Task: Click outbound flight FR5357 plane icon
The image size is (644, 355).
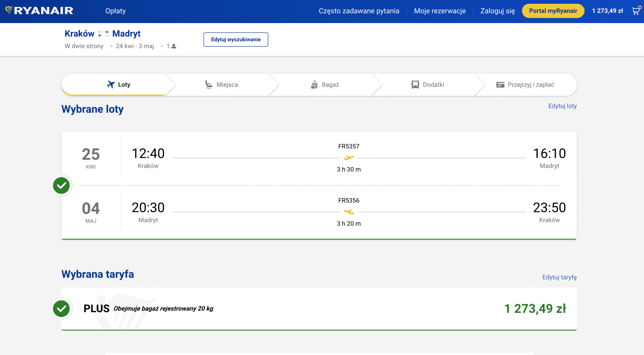Action: [349, 158]
